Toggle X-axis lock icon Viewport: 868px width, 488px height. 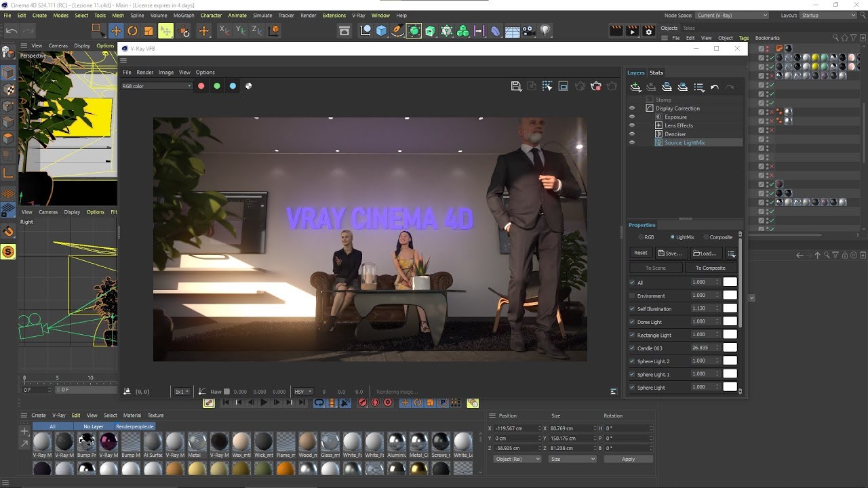coord(224,30)
